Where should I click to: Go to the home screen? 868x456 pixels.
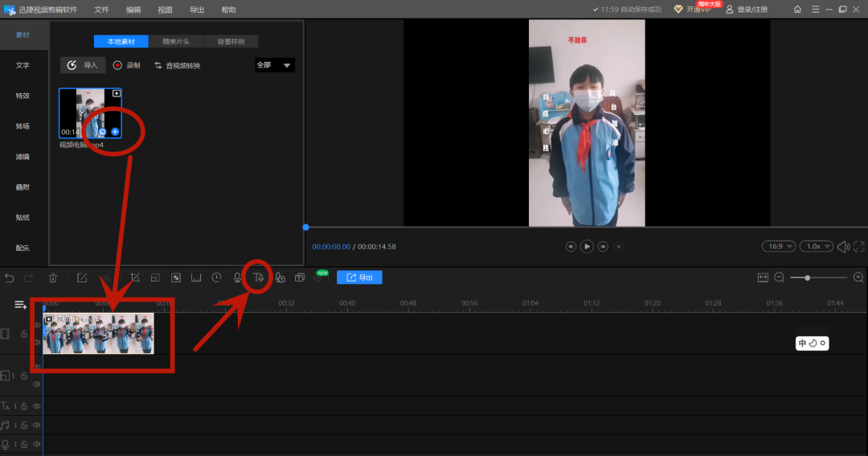coord(797,10)
